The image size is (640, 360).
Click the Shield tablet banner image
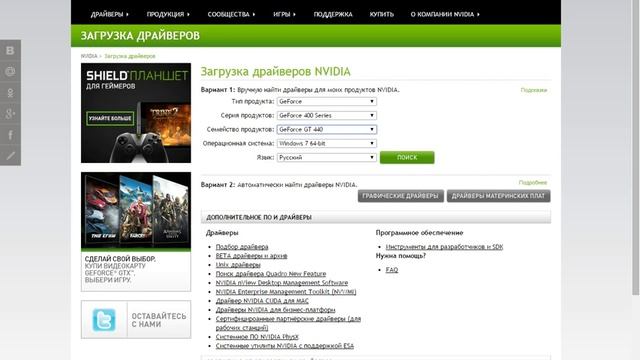[x=136, y=113]
